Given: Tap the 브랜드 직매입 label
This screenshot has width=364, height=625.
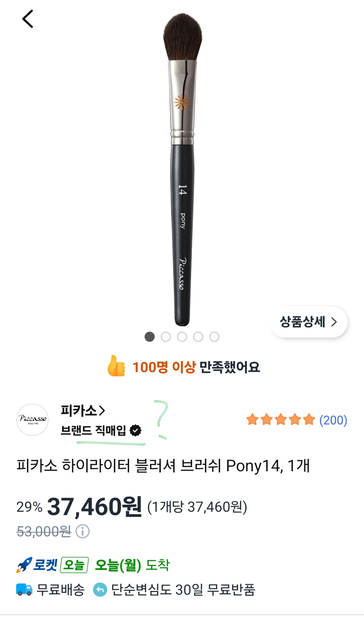Looking at the screenshot, I should pyautogui.click(x=93, y=430).
